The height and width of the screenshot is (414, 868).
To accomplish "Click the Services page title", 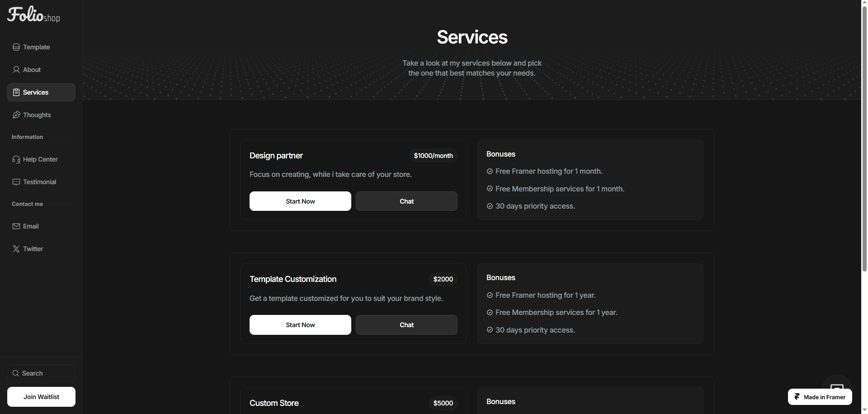I will [x=472, y=37].
